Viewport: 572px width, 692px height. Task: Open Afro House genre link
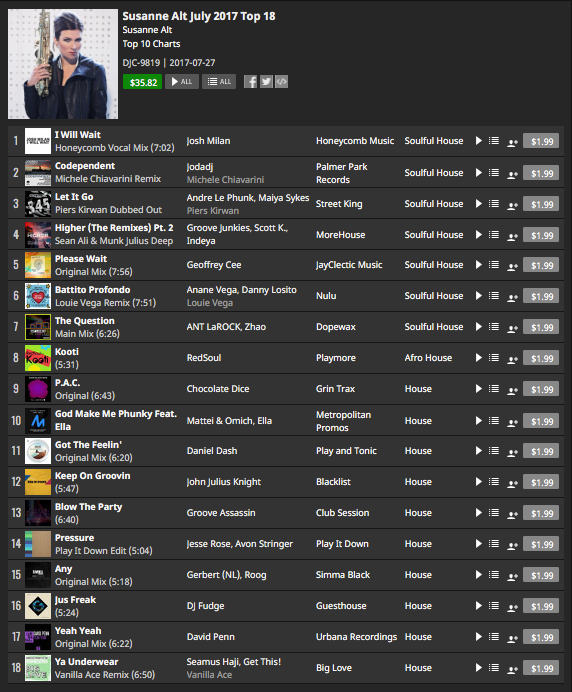[x=428, y=357]
